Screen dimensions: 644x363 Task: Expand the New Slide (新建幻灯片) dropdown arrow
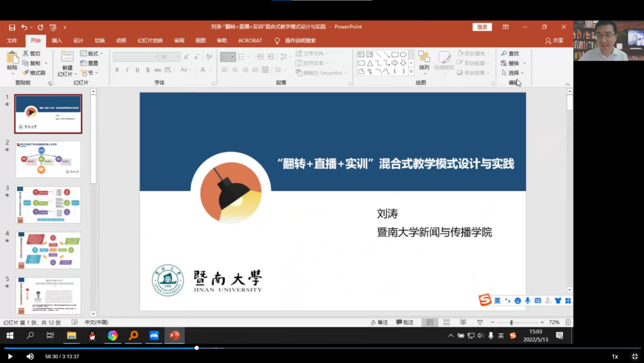(x=65, y=75)
